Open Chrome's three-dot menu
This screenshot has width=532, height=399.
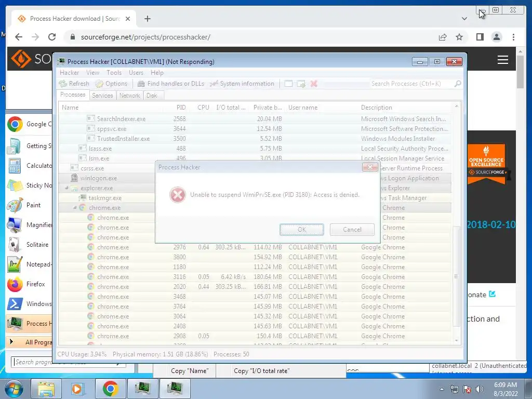coord(513,37)
